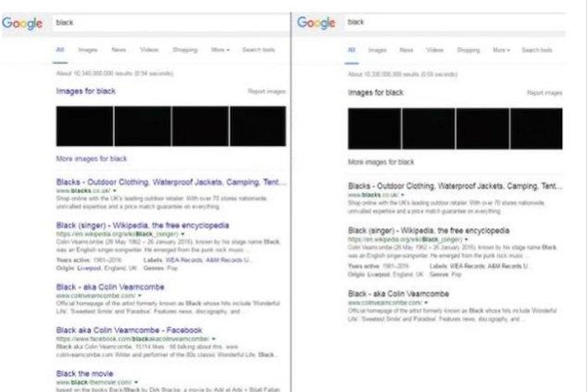The image size is (588, 392).
Task: Focus the left search box containing 'black'
Action: [171, 23]
